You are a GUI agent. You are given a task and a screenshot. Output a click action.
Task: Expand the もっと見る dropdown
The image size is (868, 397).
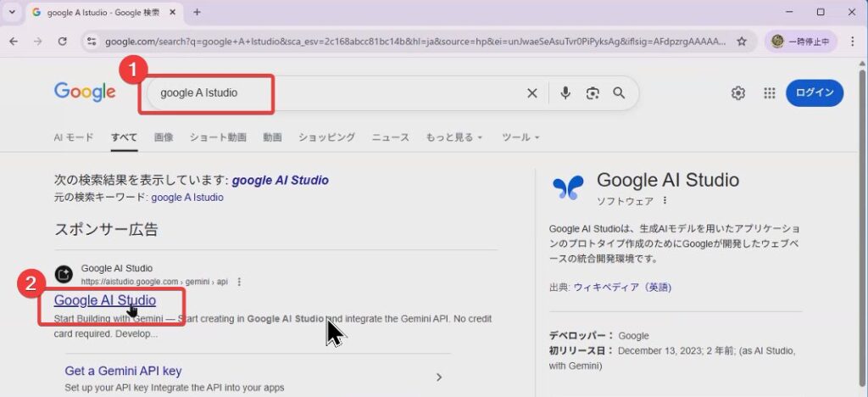coord(453,137)
